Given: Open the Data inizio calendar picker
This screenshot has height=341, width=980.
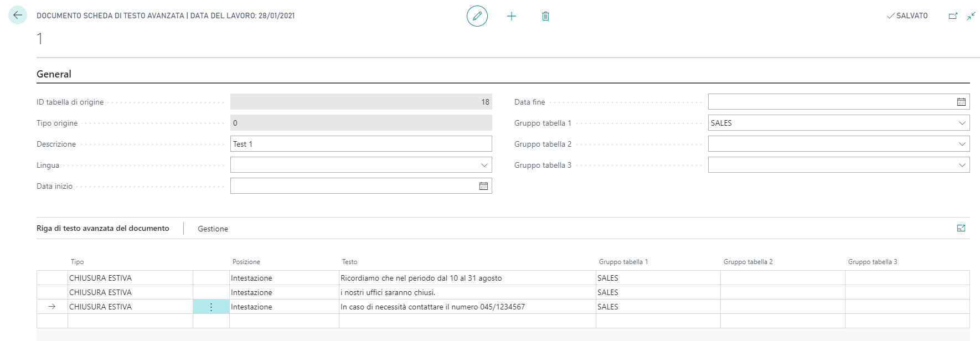Looking at the screenshot, I should [483, 186].
